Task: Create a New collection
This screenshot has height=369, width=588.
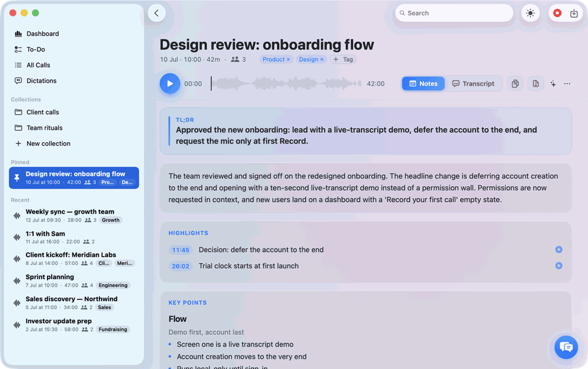Action: click(74, 144)
